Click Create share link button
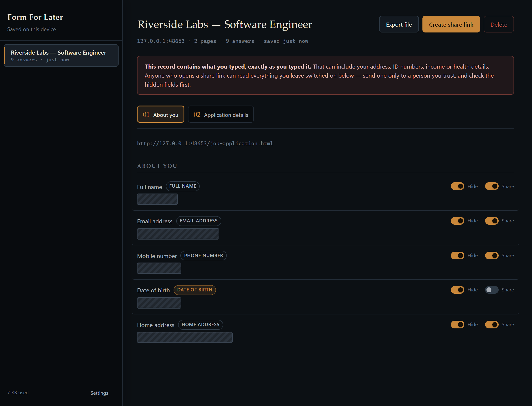 (451, 24)
